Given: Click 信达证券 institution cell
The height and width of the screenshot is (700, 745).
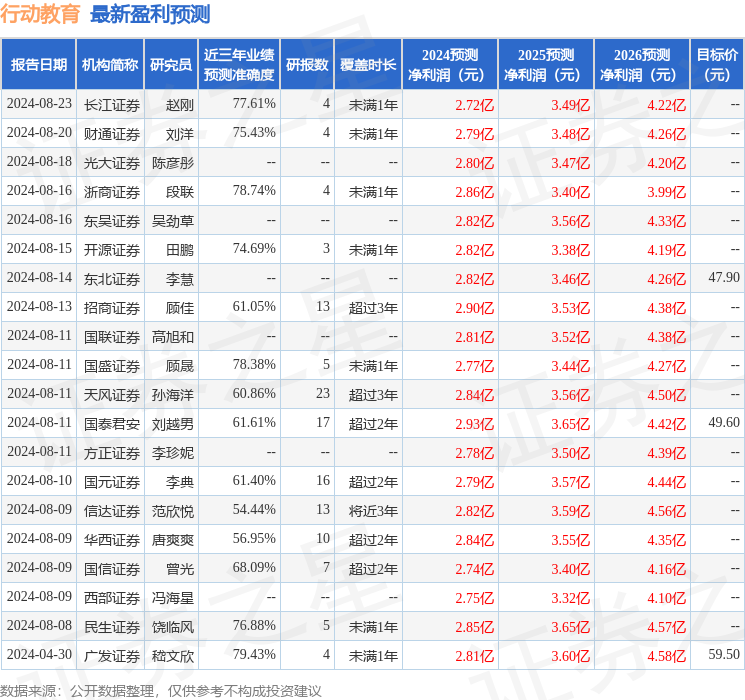Looking at the screenshot, I should coord(112,511).
